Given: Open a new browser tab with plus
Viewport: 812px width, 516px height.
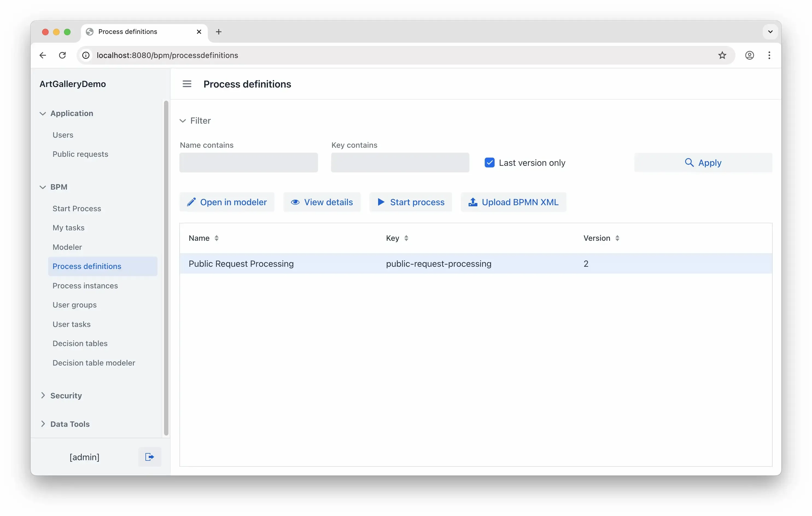Looking at the screenshot, I should coord(218,32).
